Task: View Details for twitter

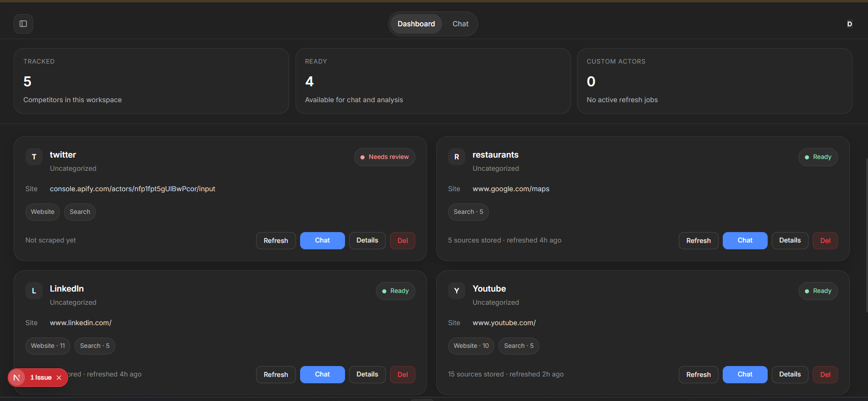Action: (x=367, y=241)
